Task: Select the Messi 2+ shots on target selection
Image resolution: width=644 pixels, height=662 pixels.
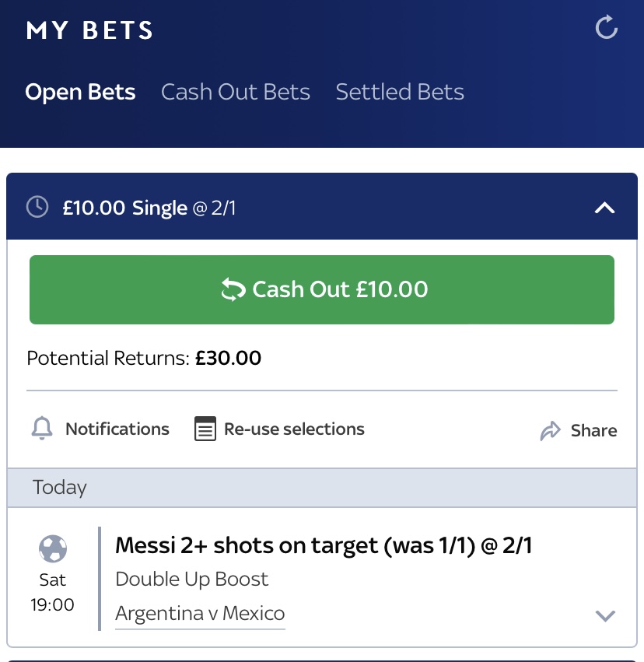Action: 324,545
